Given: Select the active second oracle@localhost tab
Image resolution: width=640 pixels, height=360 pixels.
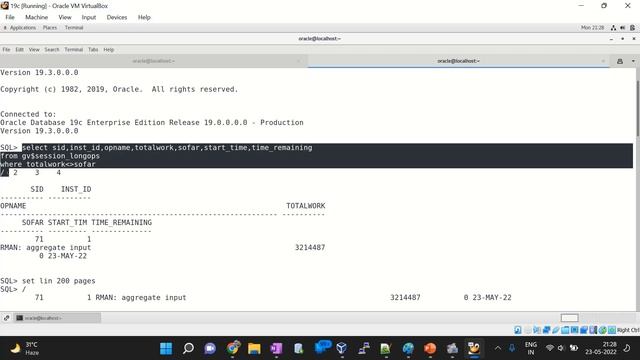Looking at the screenshot, I should (x=458, y=61).
